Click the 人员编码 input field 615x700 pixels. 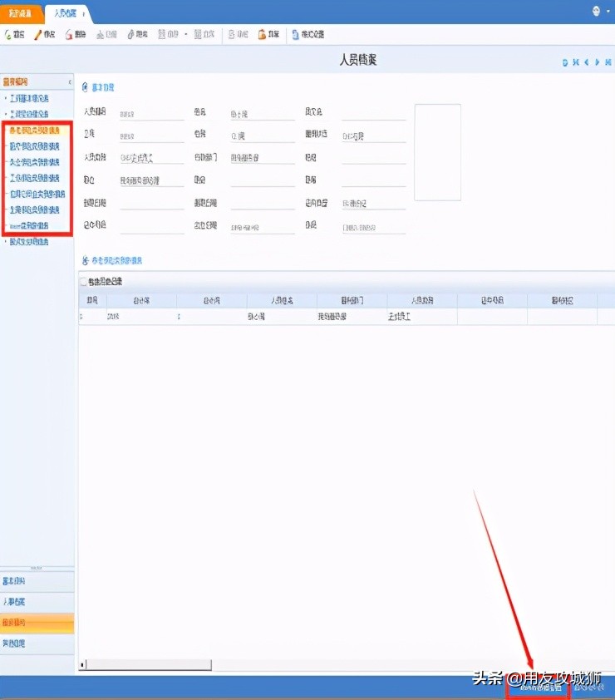pyautogui.click(x=152, y=114)
